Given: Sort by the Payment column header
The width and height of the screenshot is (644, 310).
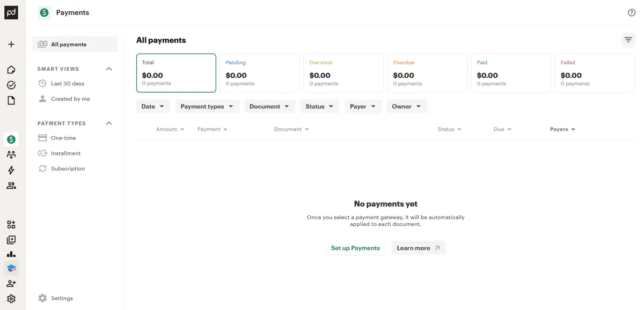Looking at the screenshot, I should coord(213,129).
